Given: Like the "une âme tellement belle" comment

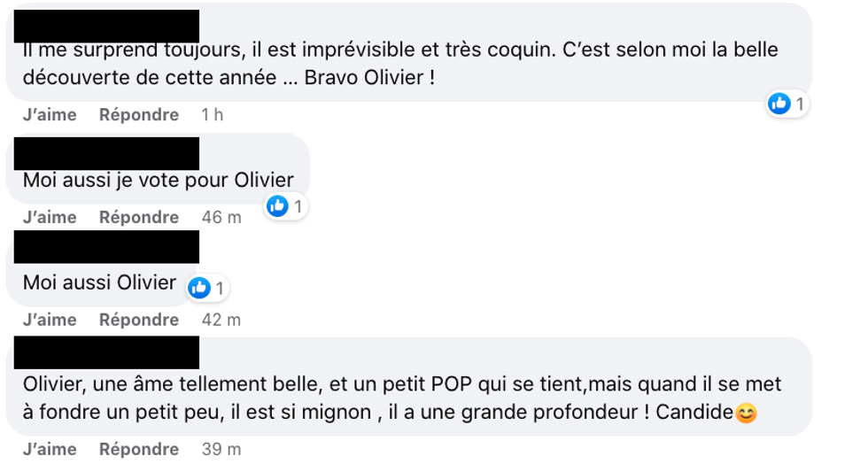Looking at the screenshot, I should point(50,449).
